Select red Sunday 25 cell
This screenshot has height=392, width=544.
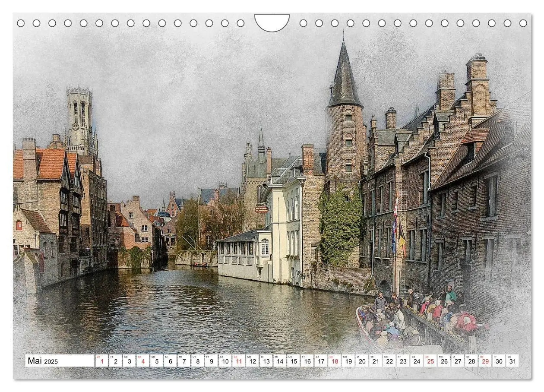pyautogui.click(x=430, y=361)
